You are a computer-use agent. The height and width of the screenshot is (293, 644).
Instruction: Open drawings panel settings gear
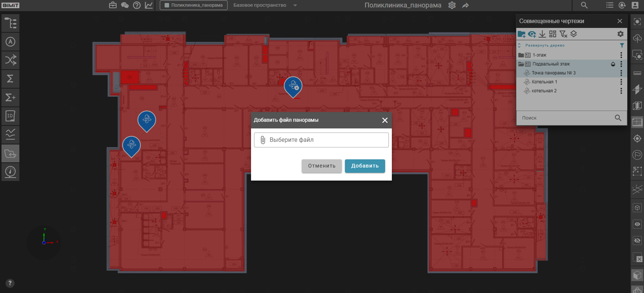coord(620,34)
